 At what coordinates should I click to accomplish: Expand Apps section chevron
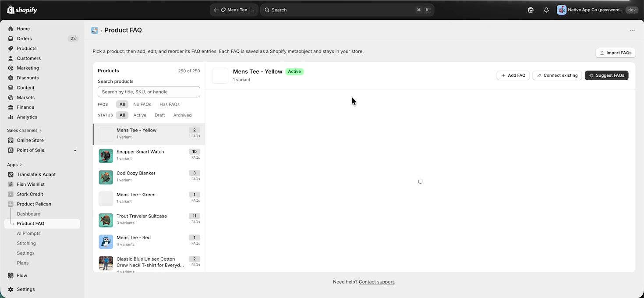[21, 165]
